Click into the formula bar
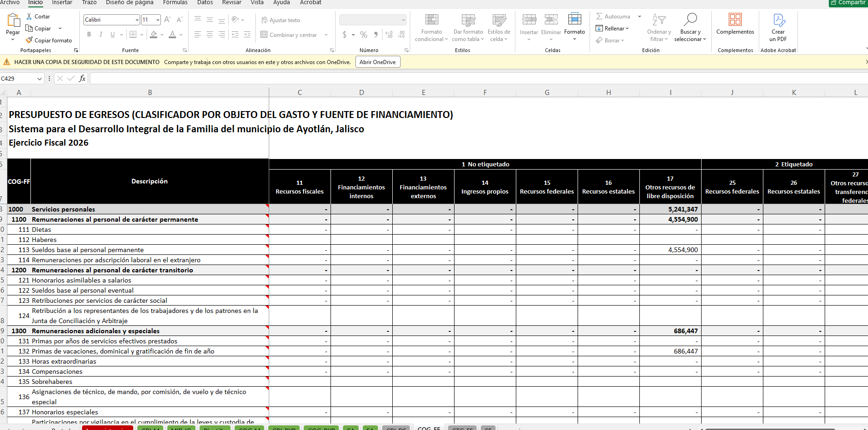The height and width of the screenshot is (430, 868). pyautogui.click(x=478, y=78)
